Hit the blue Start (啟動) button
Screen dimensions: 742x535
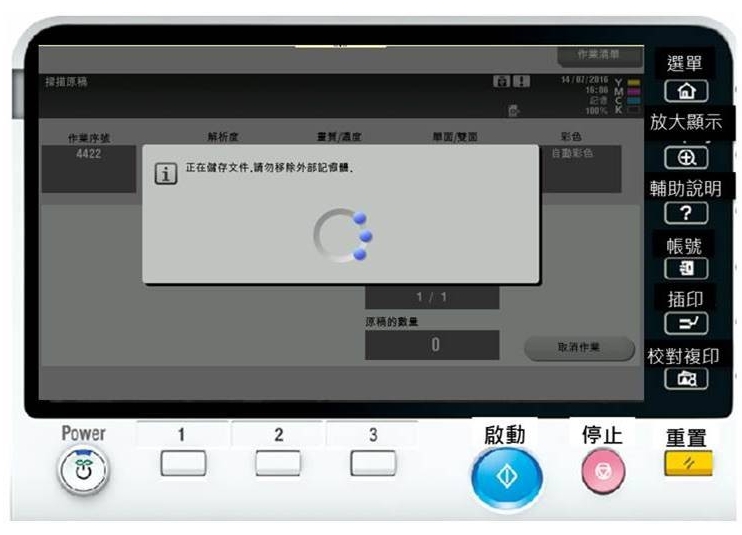coord(507,478)
